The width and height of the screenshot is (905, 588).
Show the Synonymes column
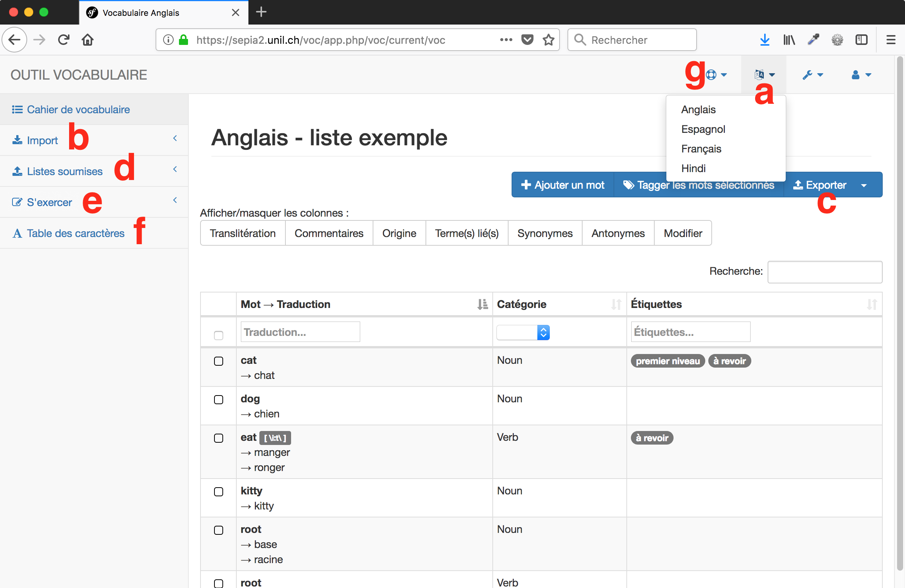click(x=544, y=233)
